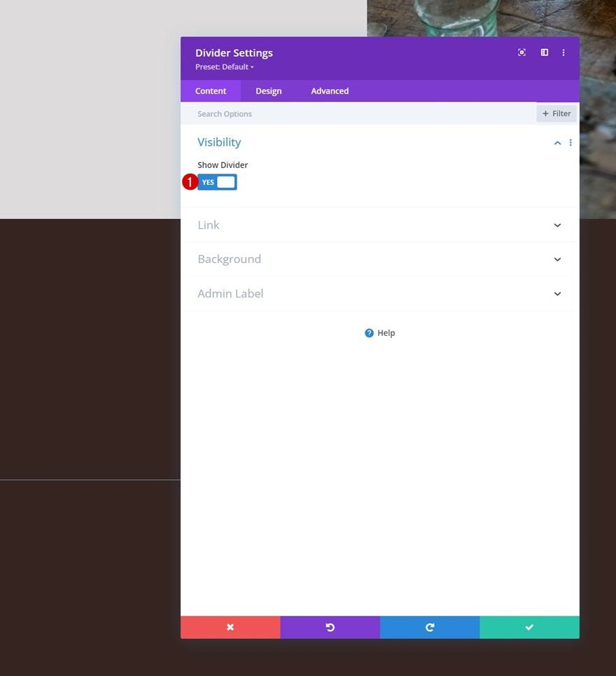
Task: Collapse the Visibility section chevron
Action: coord(557,143)
